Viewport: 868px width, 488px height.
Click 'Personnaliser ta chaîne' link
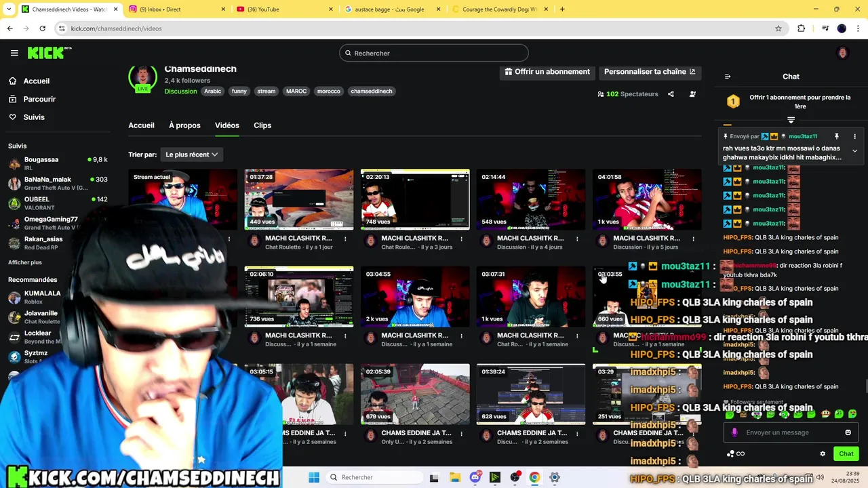pos(650,72)
